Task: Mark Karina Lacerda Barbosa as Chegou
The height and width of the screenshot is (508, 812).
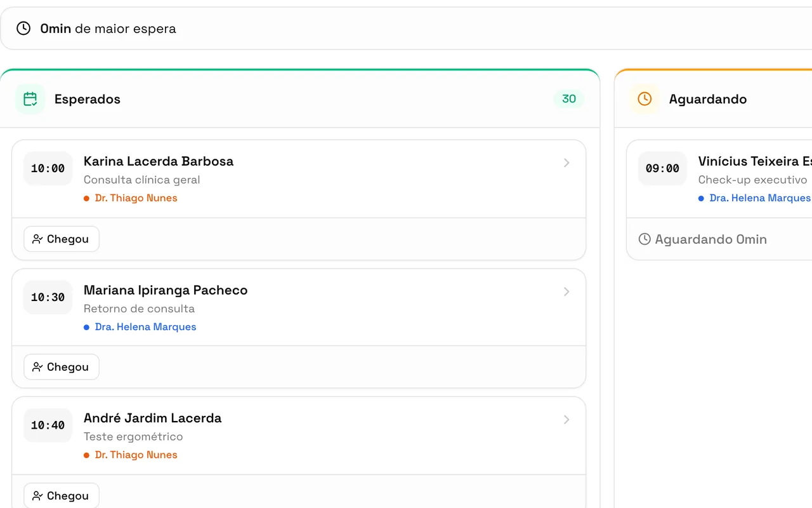Action: pyautogui.click(x=62, y=239)
